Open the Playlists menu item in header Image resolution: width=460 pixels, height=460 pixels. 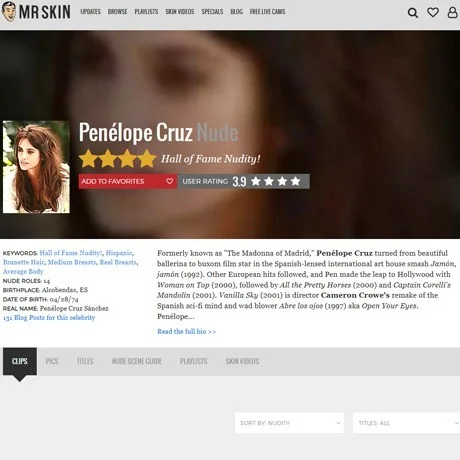(x=146, y=12)
